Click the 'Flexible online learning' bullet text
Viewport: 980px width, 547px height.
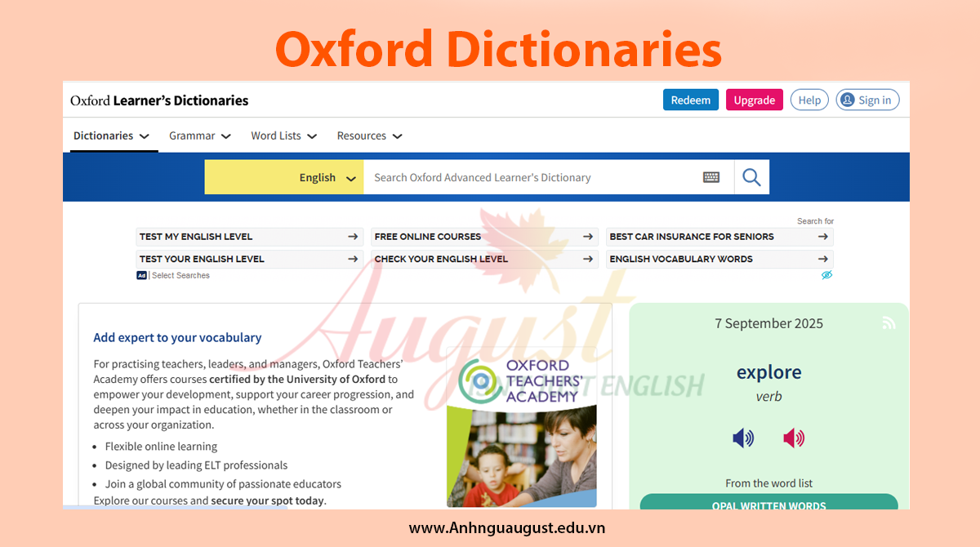click(161, 447)
